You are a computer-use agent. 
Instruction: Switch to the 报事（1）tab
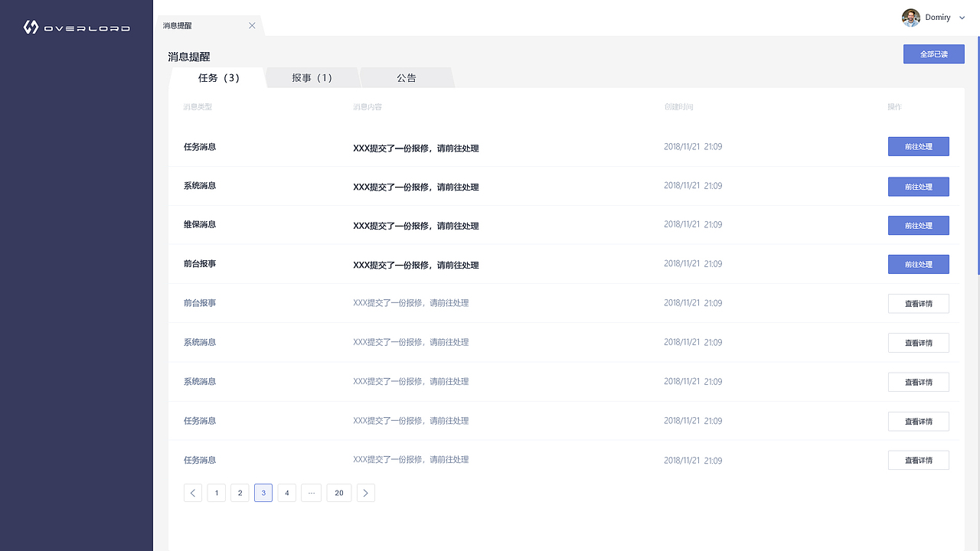312,77
